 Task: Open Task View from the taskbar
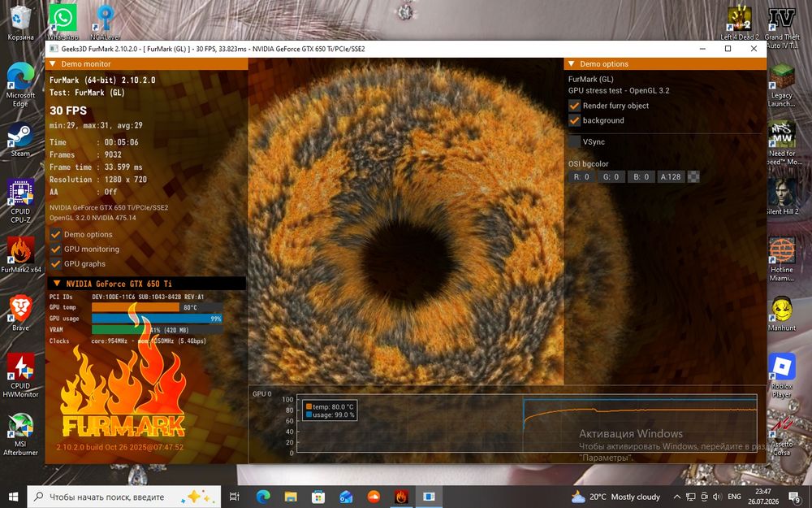coord(234,497)
